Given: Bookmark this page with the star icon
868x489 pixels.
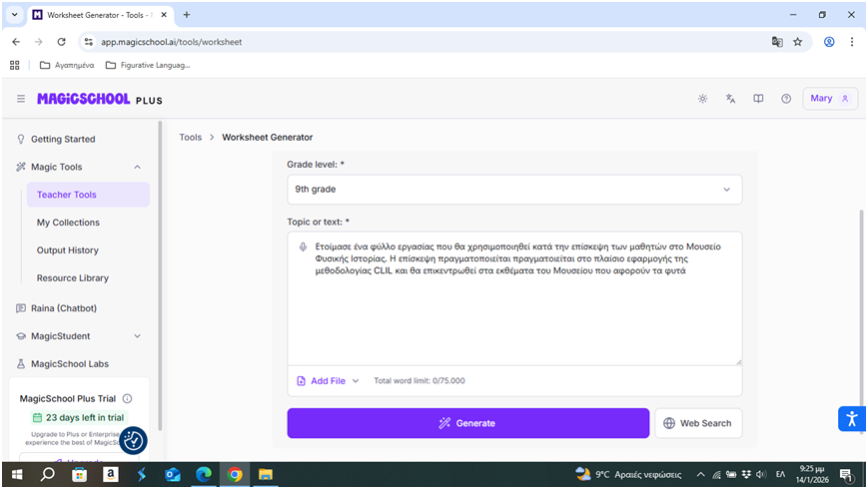Looking at the screenshot, I should coord(798,42).
